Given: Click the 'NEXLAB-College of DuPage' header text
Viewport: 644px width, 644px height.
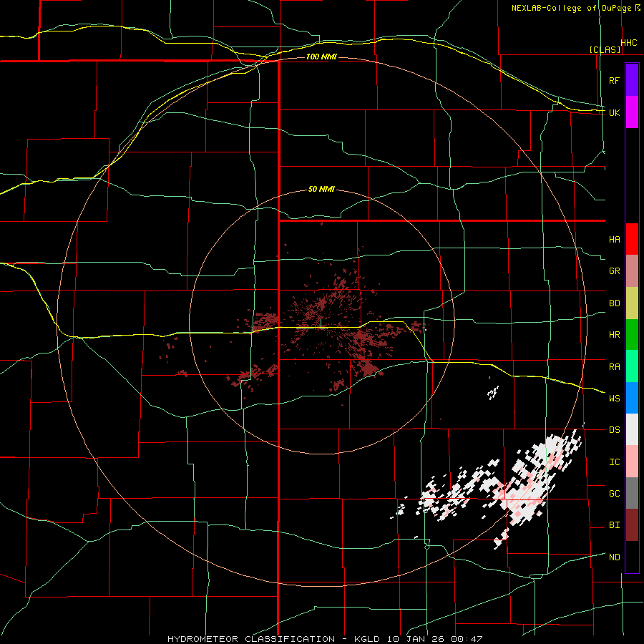Looking at the screenshot, I should click(571, 8).
